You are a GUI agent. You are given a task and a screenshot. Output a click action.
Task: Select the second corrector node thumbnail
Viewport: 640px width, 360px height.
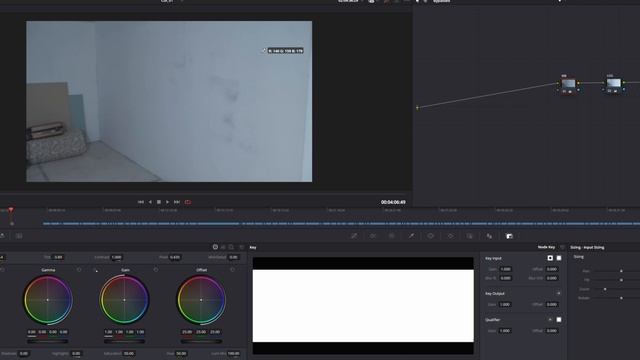tap(613, 83)
